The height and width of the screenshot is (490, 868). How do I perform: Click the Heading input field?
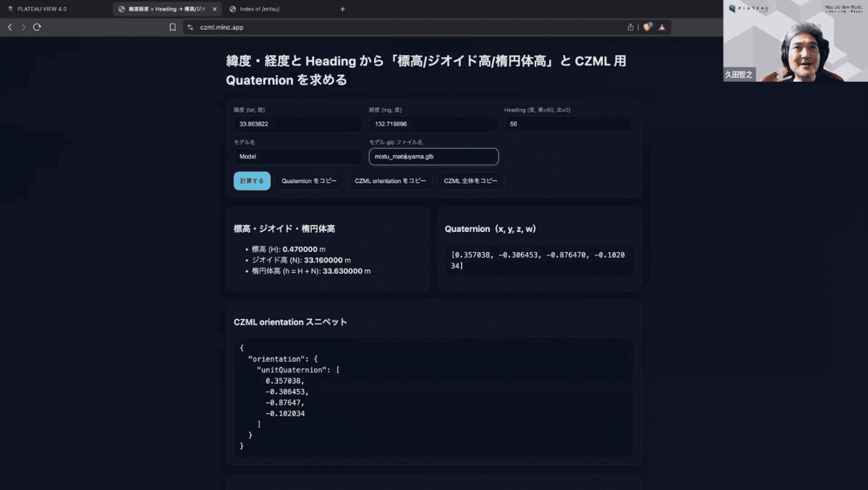point(568,124)
